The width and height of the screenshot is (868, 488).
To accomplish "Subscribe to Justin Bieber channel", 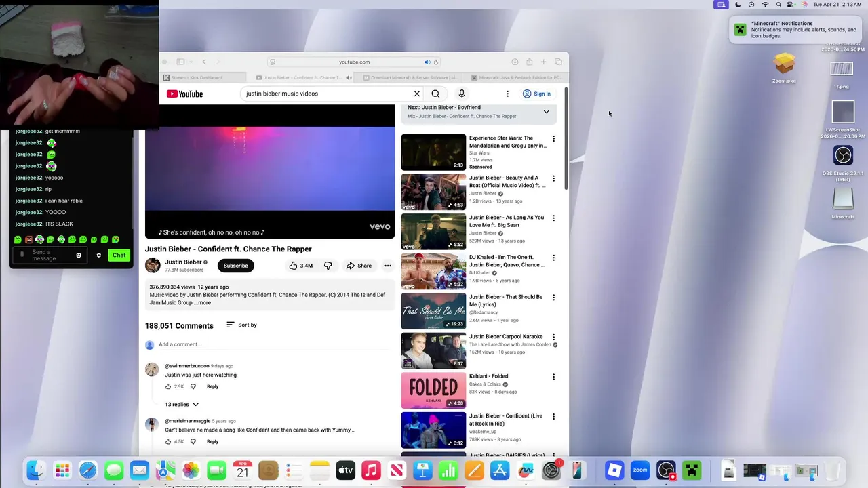I will click(x=235, y=266).
